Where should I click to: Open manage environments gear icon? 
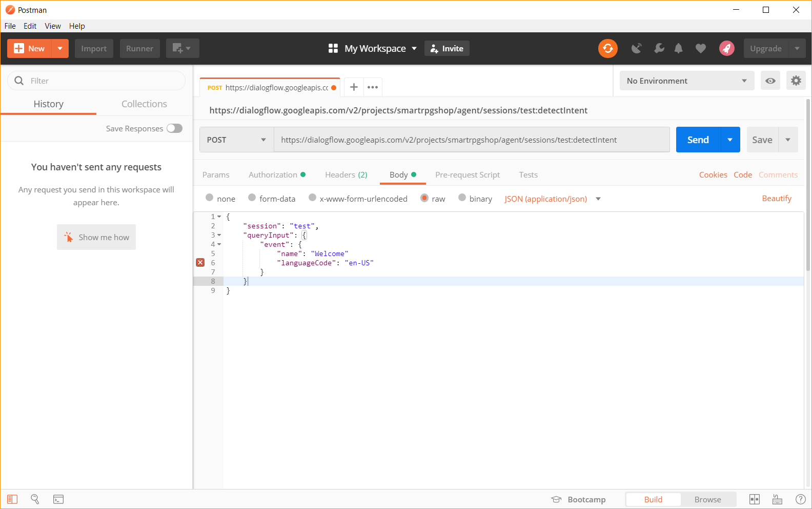click(796, 81)
